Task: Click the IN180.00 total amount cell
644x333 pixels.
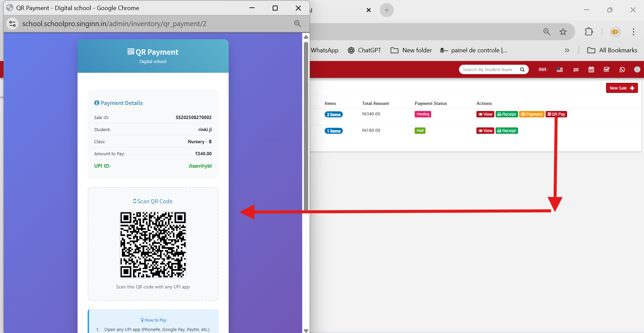Action: click(371, 130)
